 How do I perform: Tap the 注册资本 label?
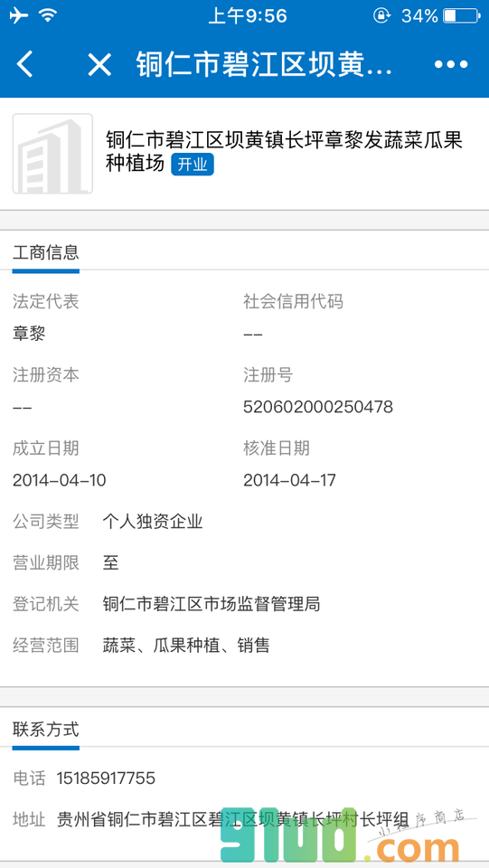click(x=46, y=374)
